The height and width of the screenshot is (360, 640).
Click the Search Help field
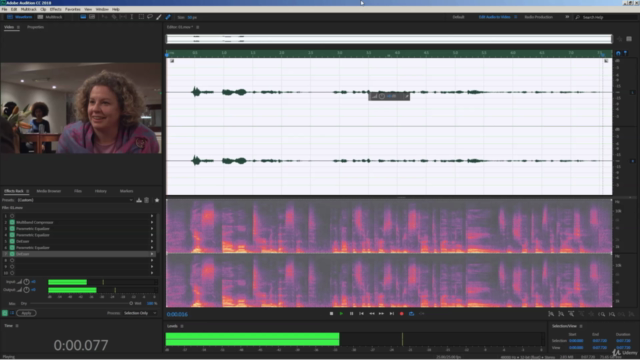click(x=606, y=17)
